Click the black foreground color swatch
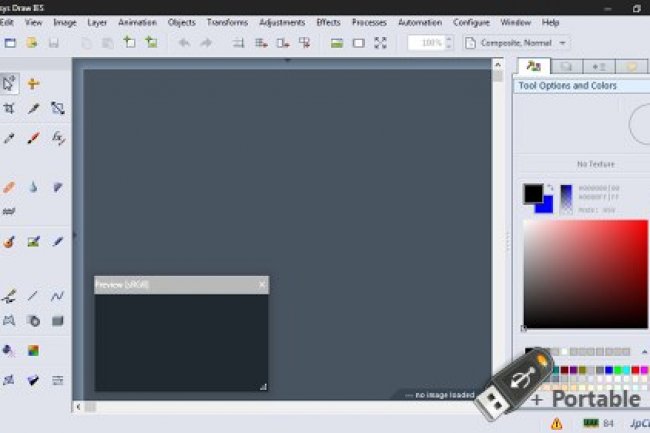 coord(534,192)
